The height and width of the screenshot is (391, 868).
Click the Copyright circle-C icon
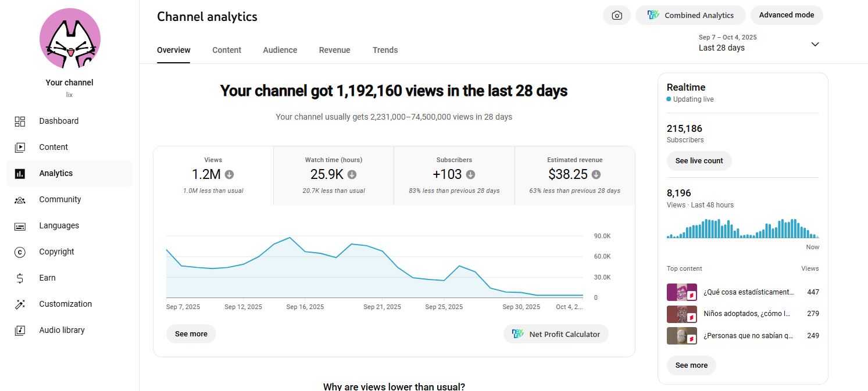20,252
